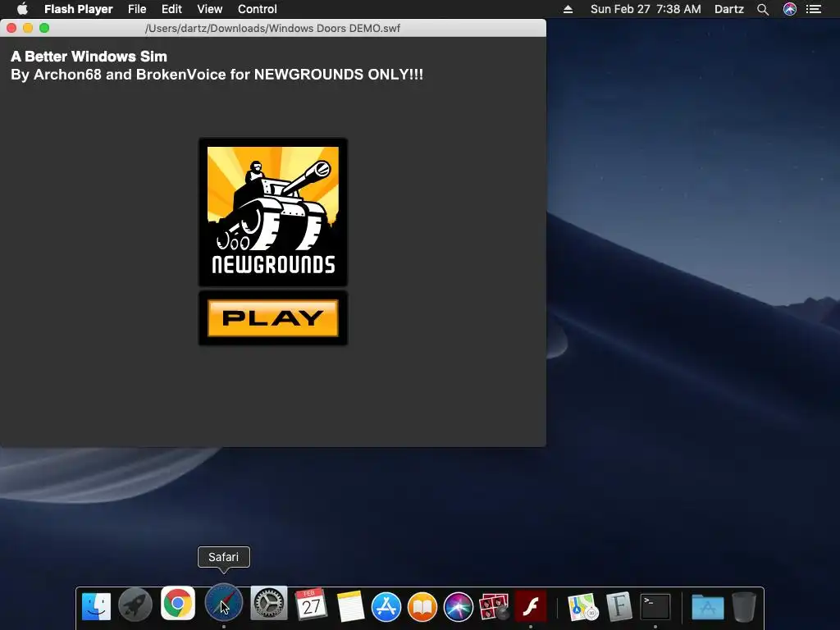The width and height of the screenshot is (840, 630).
Task: Open the File menu
Action: (x=137, y=9)
